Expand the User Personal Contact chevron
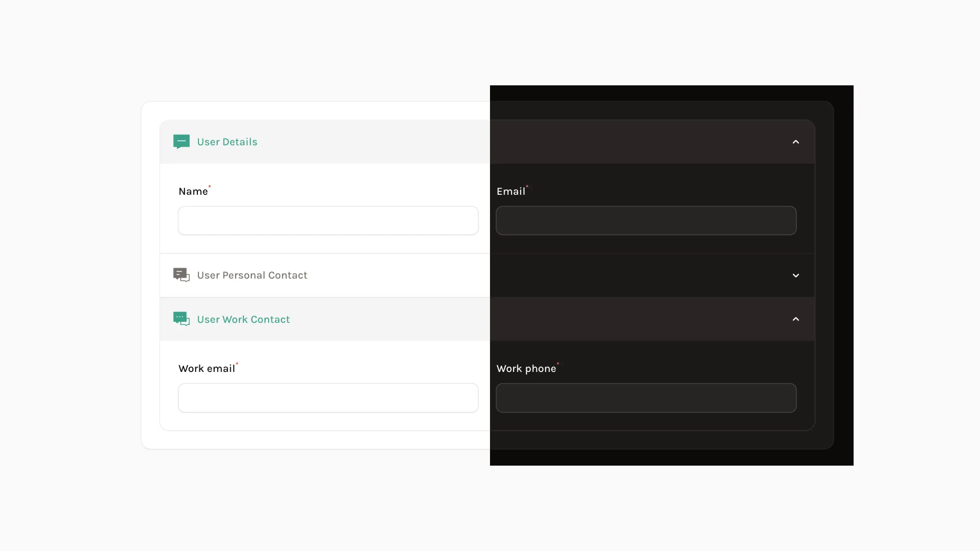Image resolution: width=980 pixels, height=551 pixels. pyautogui.click(x=795, y=275)
